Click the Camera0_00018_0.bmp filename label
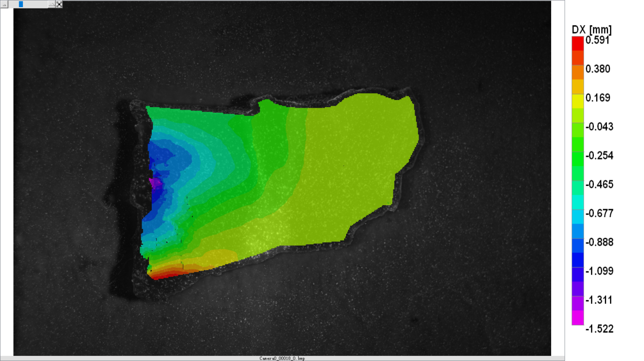The height and width of the screenshot is (361, 644). (x=282, y=358)
